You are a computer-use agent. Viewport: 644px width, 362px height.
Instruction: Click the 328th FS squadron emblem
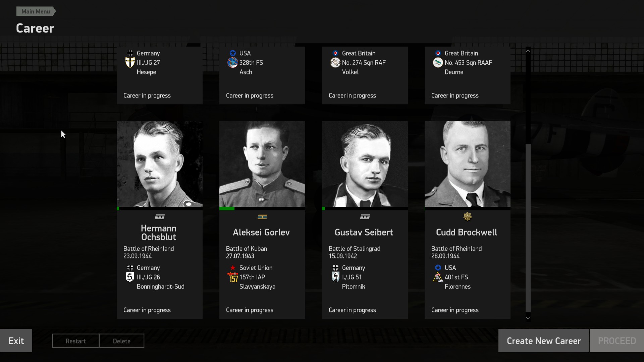[x=233, y=63]
